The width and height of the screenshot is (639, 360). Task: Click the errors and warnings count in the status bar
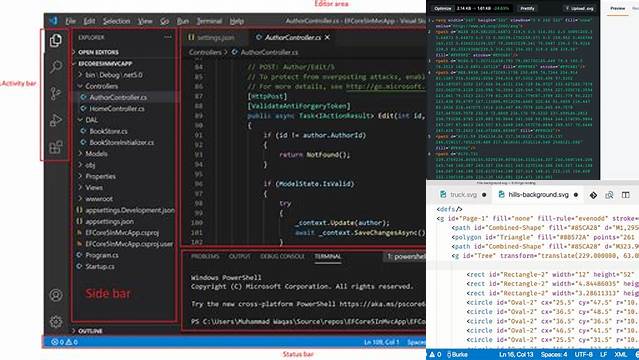tap(64, 342)
